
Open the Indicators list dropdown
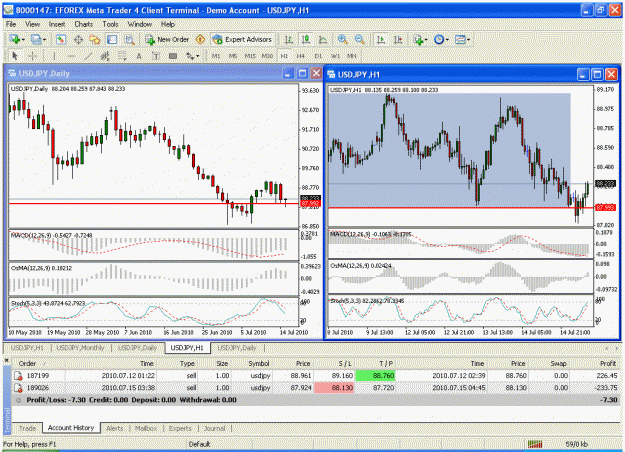420,39
